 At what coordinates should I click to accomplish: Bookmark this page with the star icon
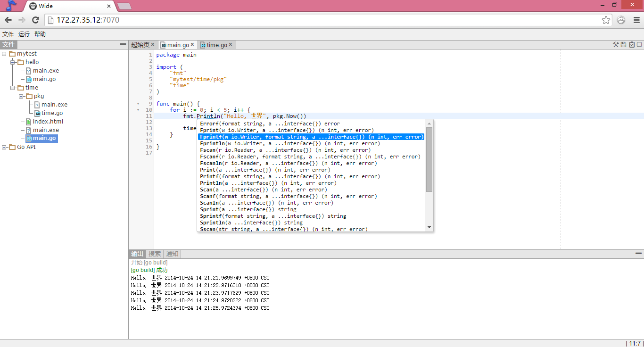pos(606,20)
